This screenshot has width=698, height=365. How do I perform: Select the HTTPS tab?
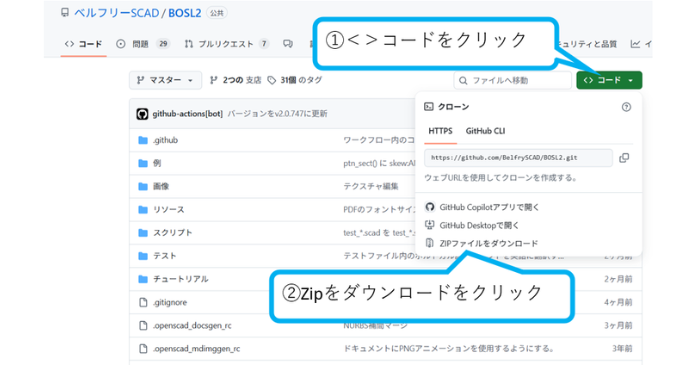[440, 131]
